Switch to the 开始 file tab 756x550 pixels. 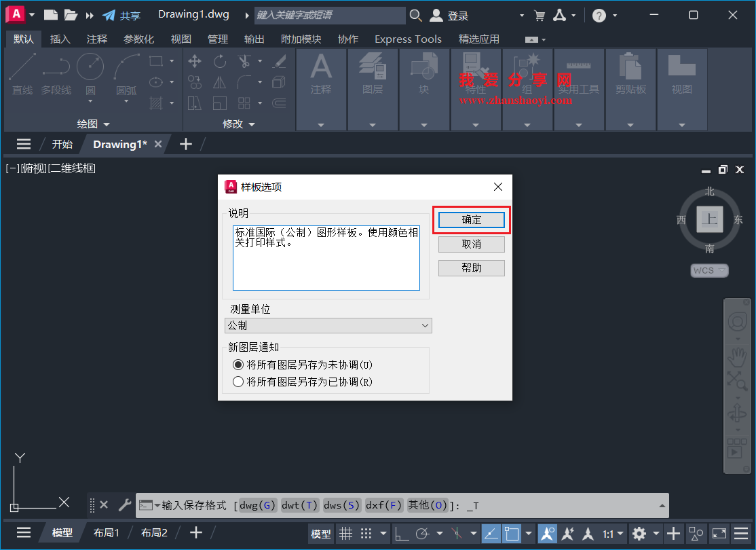[62, 144]
